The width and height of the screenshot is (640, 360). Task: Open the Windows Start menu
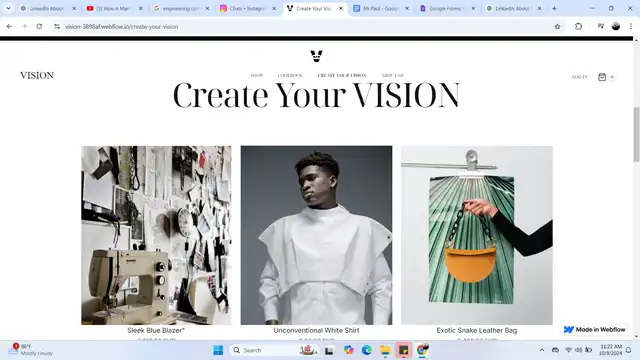click(218, 350)
